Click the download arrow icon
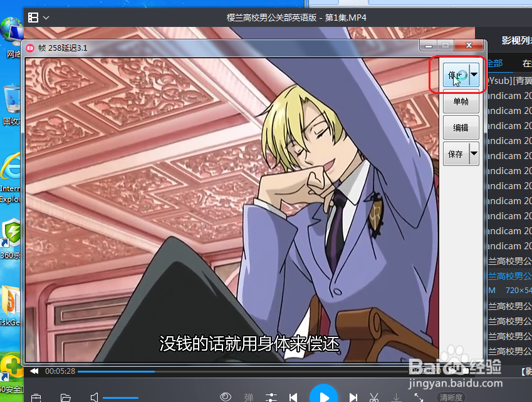The image size is (532, 402). pos(396,397)
